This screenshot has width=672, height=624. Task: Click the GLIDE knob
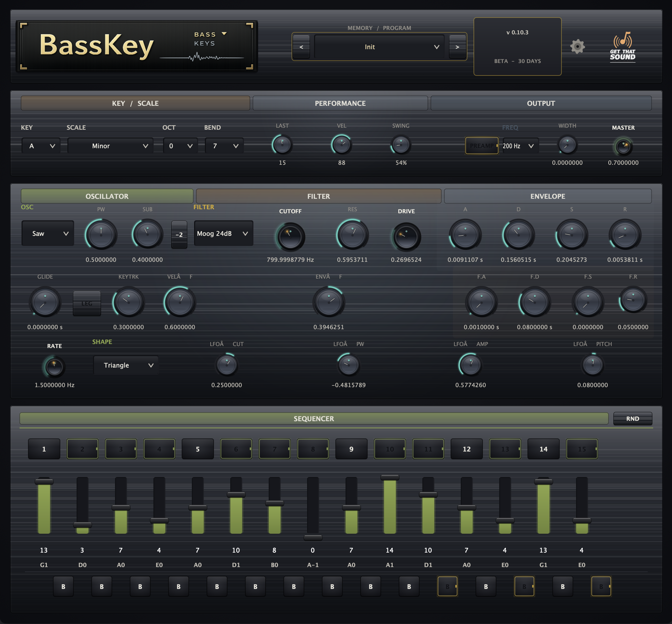pos(45,302)
